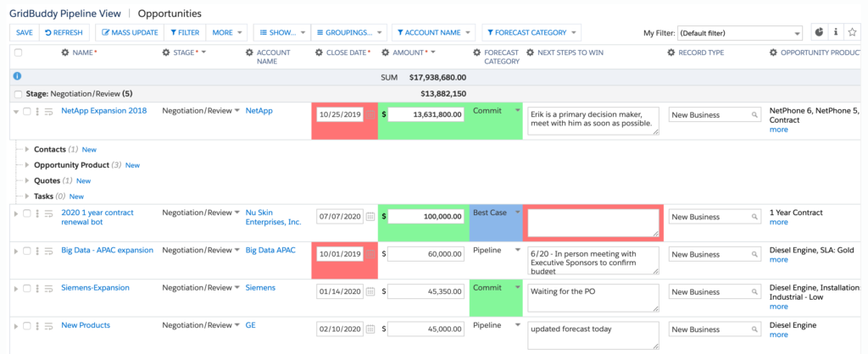Click the empty red Next Steps text area
Image resolution: width=868 pixels, height=354 pixels.
coord(593,223)
